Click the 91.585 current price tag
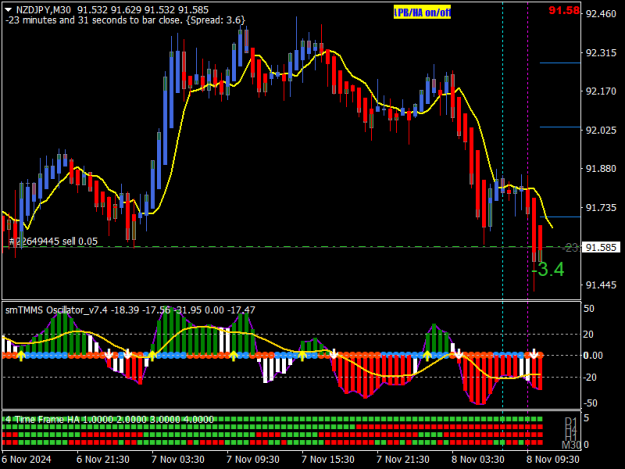Screen dimensions: 625x469 (x=601, y=247)
